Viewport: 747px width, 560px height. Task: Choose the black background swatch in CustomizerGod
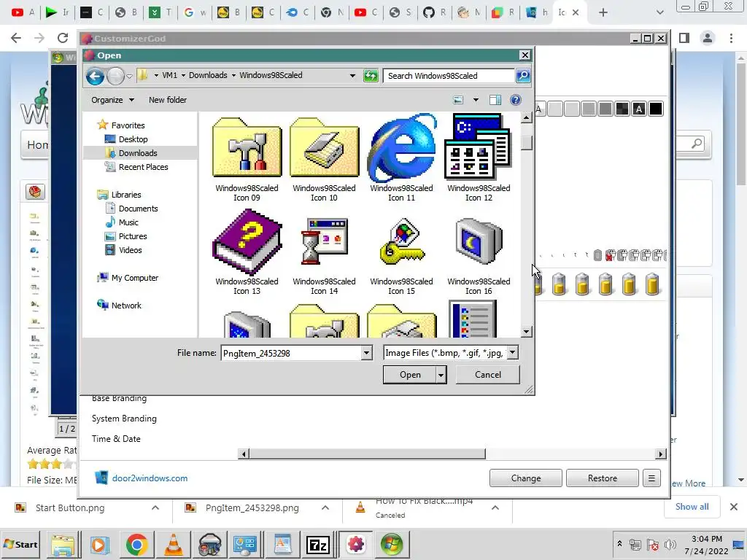point(656,109)
